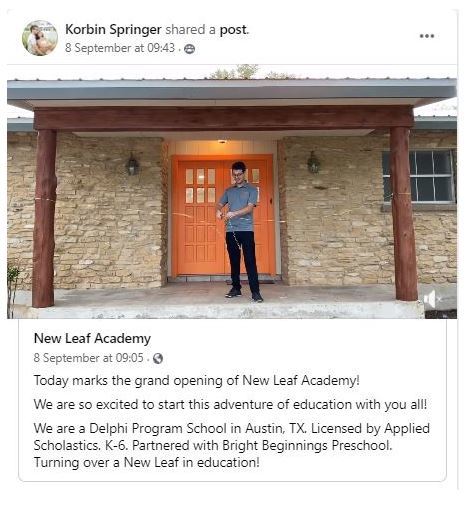
Task: Open Korbin Springer's profile picture
Action: (x=40, y=38)
